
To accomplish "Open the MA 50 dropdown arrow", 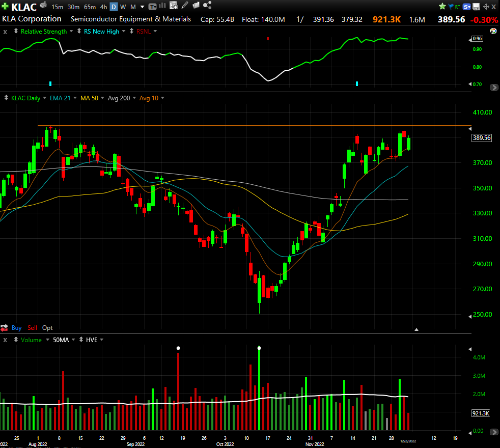I will click(102, 98).
